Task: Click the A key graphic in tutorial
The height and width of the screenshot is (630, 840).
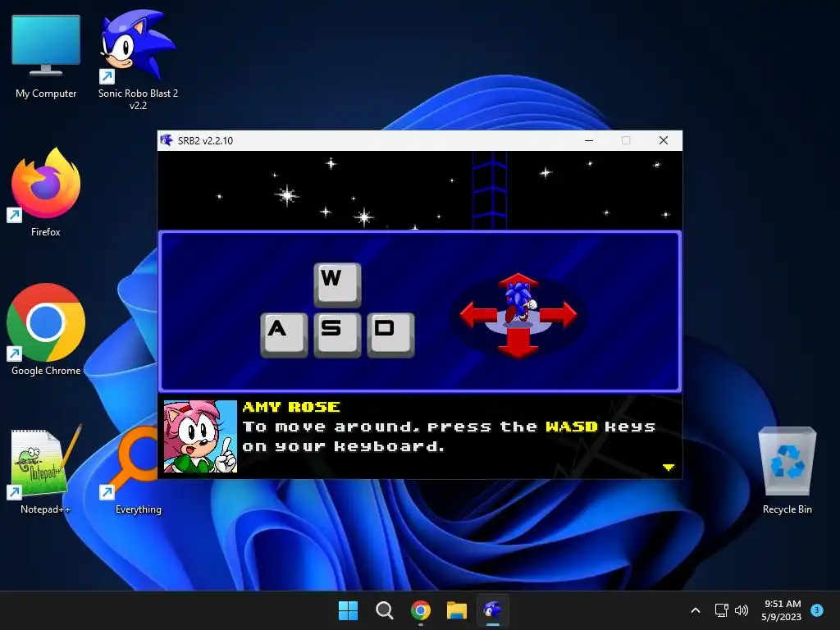Action: 284,335
